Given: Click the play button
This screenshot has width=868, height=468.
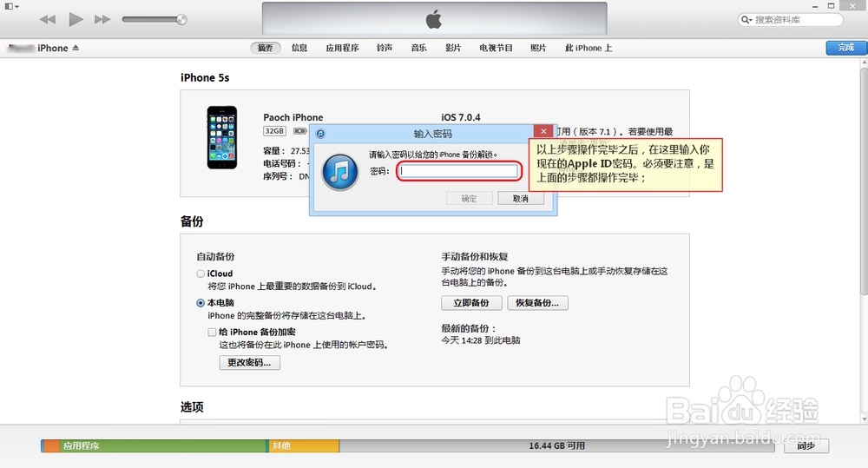Looking at the screenshot, I should point(76,19).
